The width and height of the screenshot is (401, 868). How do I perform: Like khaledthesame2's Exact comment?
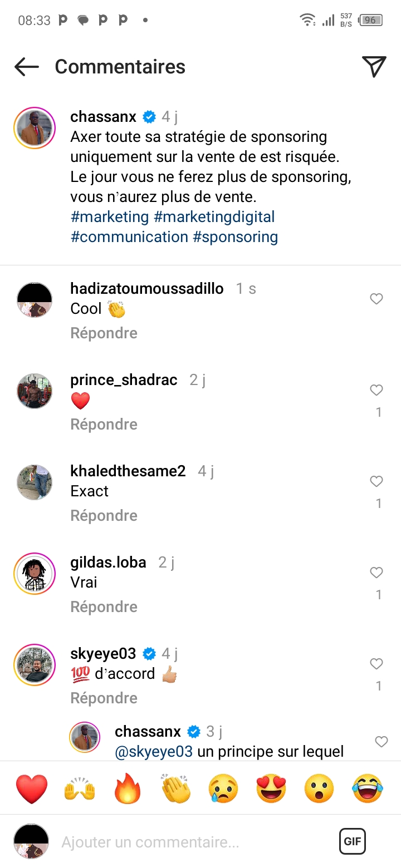(376, 481)
